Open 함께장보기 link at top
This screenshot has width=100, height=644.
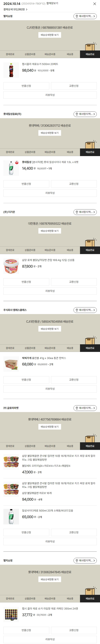click(x=52, y=3)
